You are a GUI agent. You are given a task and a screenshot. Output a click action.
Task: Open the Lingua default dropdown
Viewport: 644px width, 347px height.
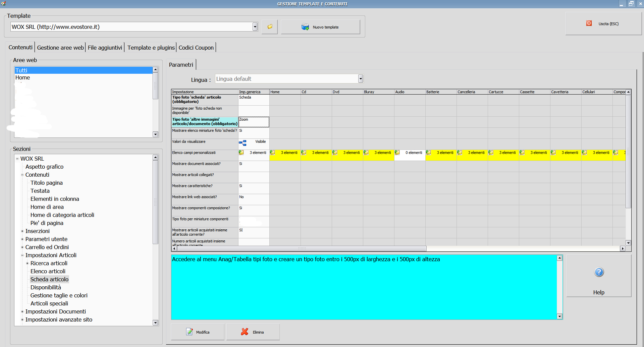pos(361,79)
